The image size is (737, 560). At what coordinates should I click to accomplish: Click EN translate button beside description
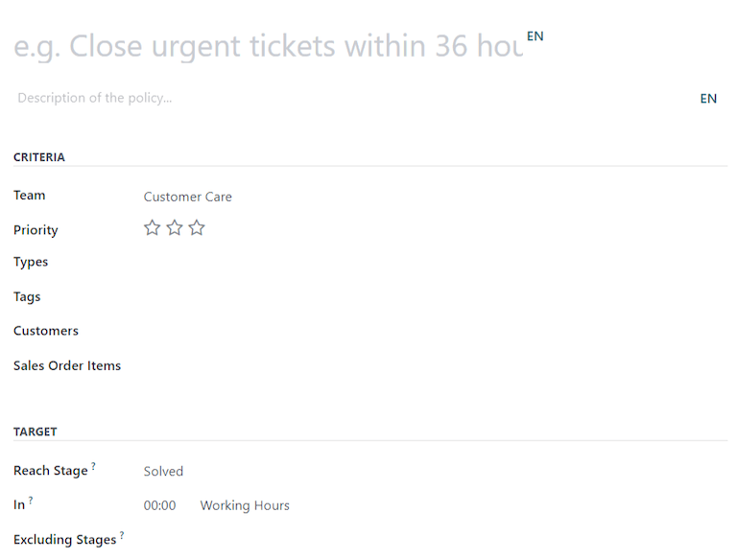[708, 98]
